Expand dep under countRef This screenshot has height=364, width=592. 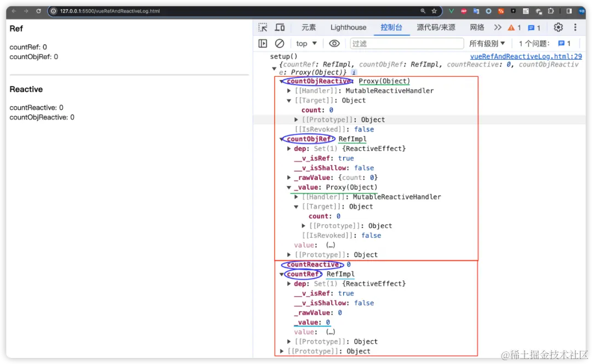tap(289, 283)
